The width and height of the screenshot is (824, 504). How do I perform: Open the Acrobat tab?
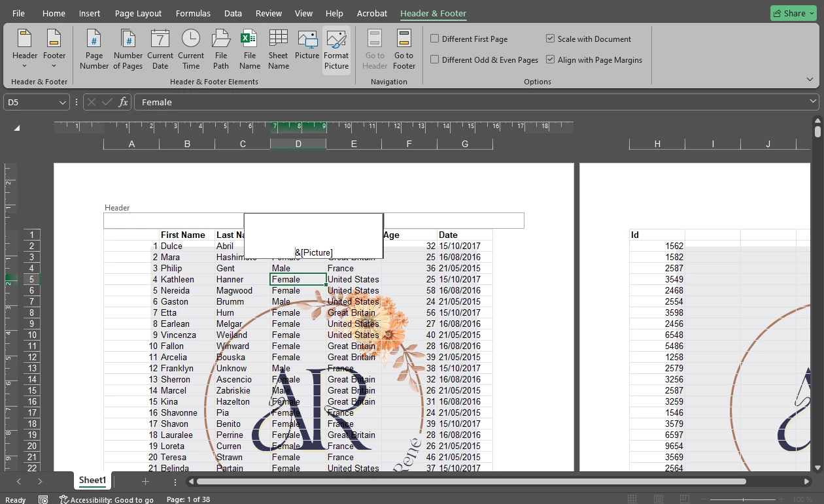pyautogui.click(x=372, y=13)
